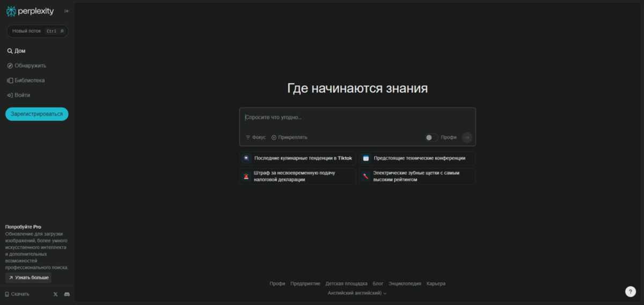The height and width of the screenshot is (305, 644).
Task: Click into the Спросите что угодно search field
Action: (357, 118)
